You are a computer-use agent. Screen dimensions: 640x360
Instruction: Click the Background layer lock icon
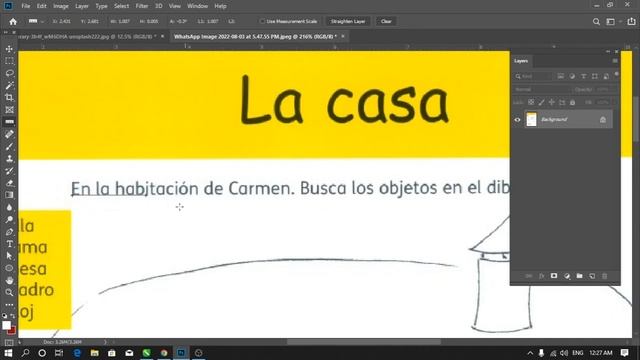point(603,120)
